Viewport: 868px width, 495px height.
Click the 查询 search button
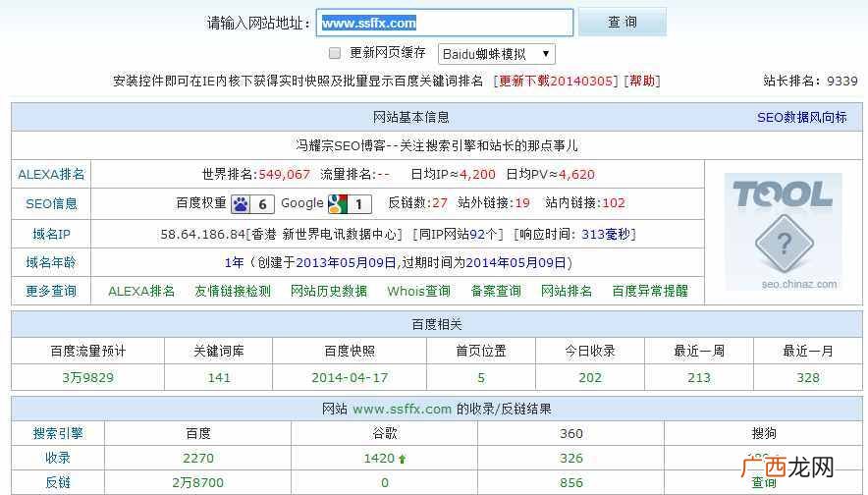pyautogui.click(x=623, y=23)
